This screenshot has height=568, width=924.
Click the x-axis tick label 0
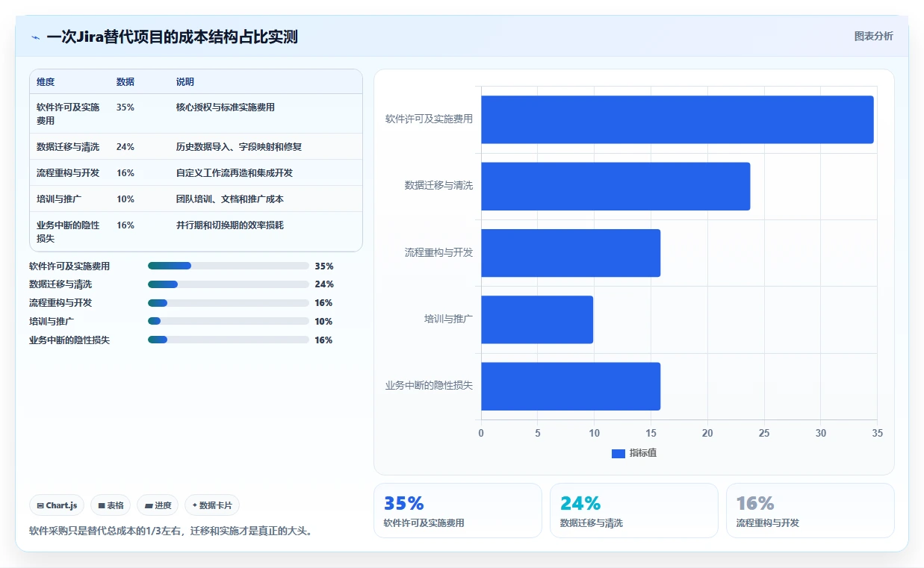coord(481,433)
